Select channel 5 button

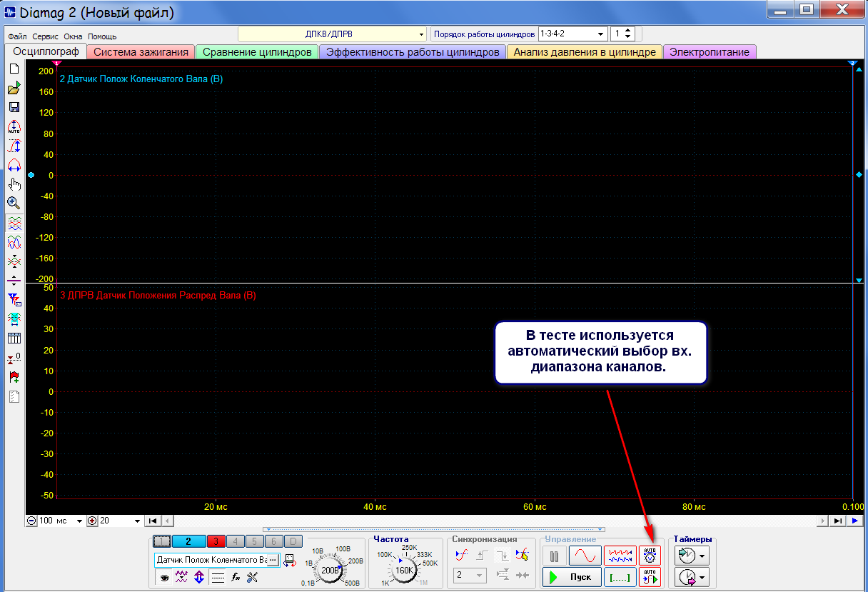tap(254, 541)
